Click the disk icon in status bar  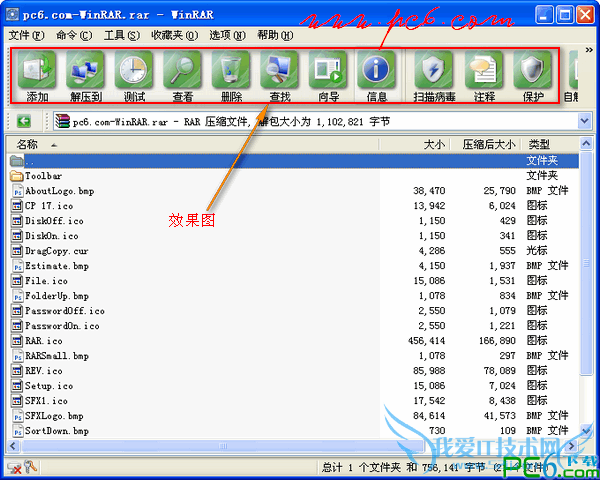[x=15, y=468]
